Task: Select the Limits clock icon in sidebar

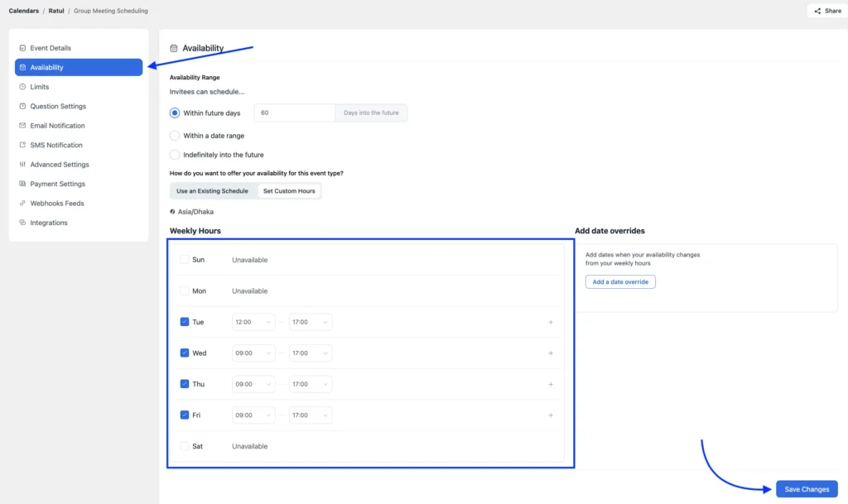Action: 23,86
